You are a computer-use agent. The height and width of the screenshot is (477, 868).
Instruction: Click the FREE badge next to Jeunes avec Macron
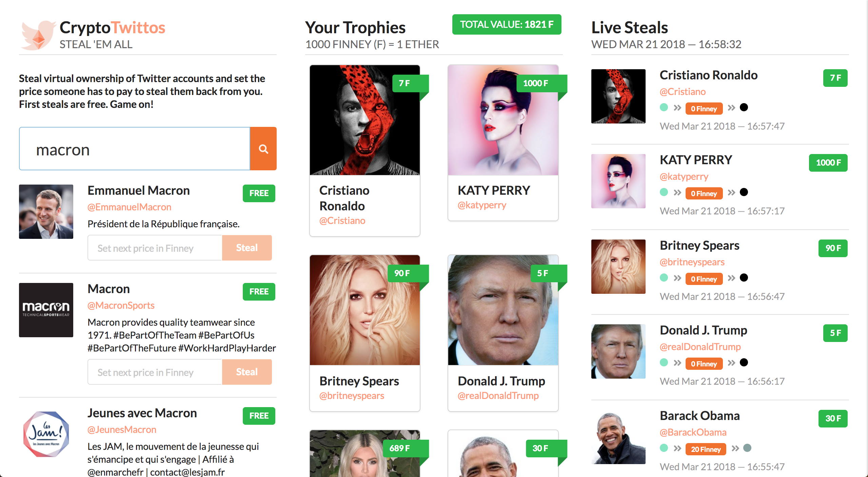click(x=259, y=416)
